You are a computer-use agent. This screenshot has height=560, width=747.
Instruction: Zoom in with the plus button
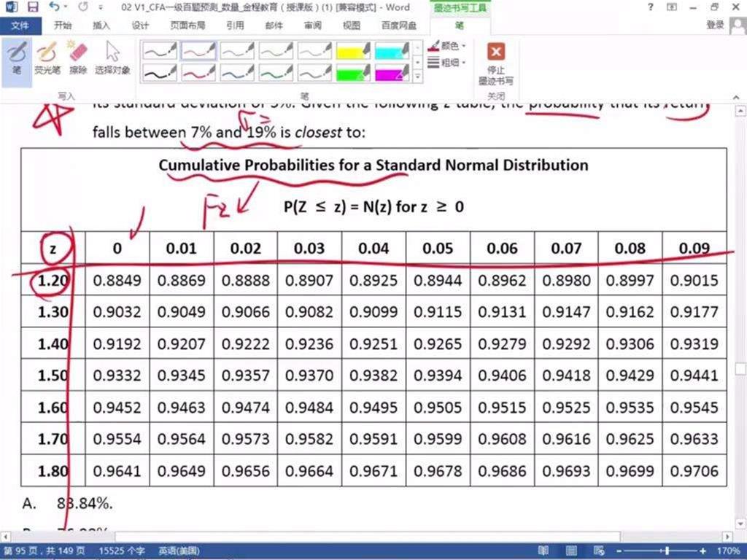pyautogui.click(x=703, y=551)
